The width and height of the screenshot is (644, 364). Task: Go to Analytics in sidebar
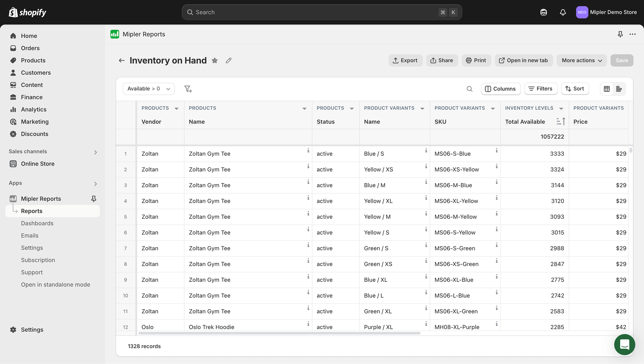(34, 109)
